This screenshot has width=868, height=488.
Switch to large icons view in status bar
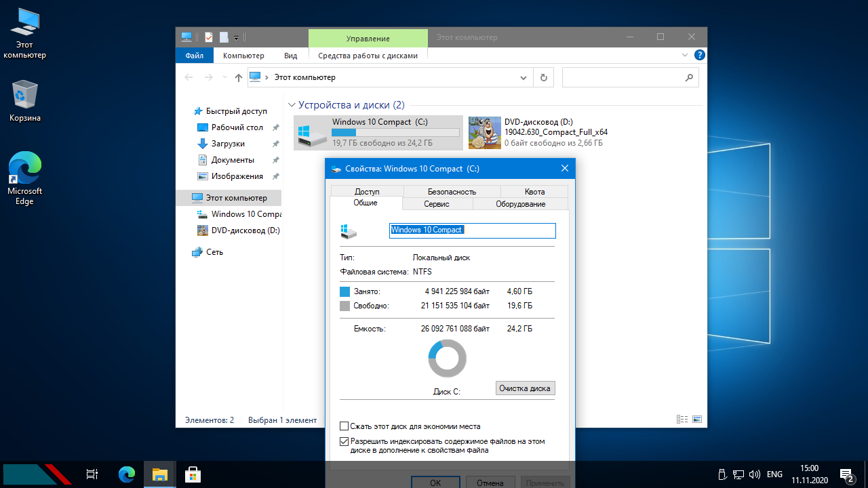click(696, 420)
